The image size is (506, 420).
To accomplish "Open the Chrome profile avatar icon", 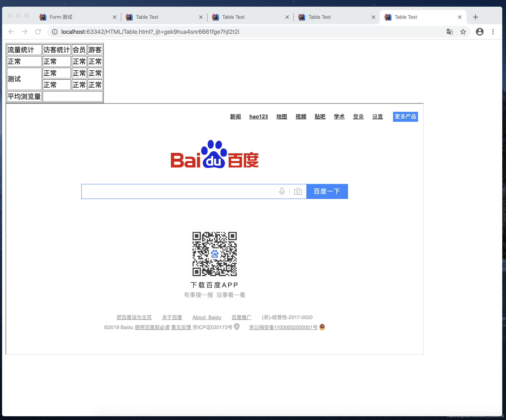I will coord(480,31).
